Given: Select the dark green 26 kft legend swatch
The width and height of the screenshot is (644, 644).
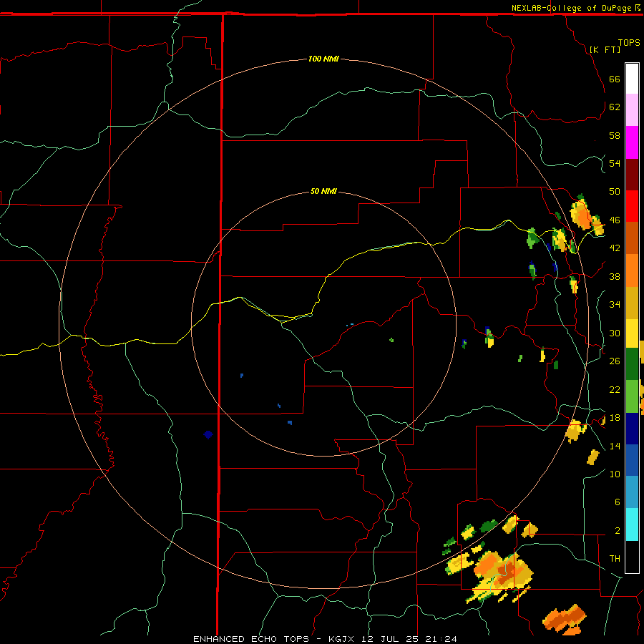Looking at the screenshot, I should point(632,364).
